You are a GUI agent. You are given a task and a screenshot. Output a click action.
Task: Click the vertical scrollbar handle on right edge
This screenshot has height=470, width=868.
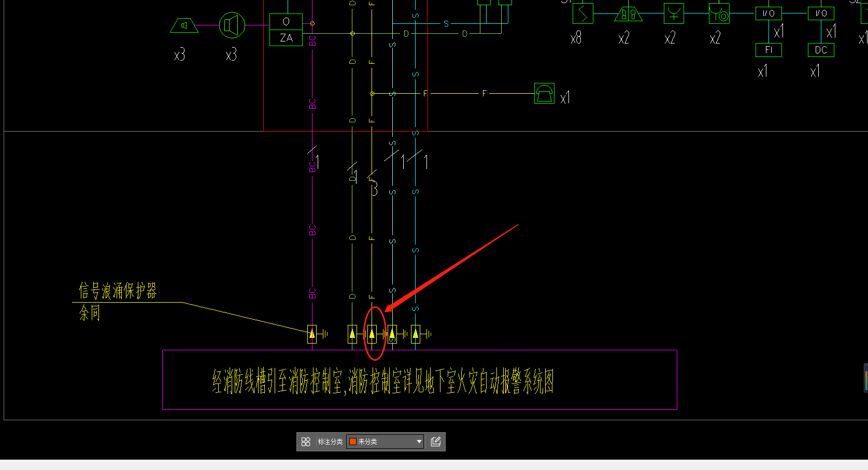click(865, 378)
